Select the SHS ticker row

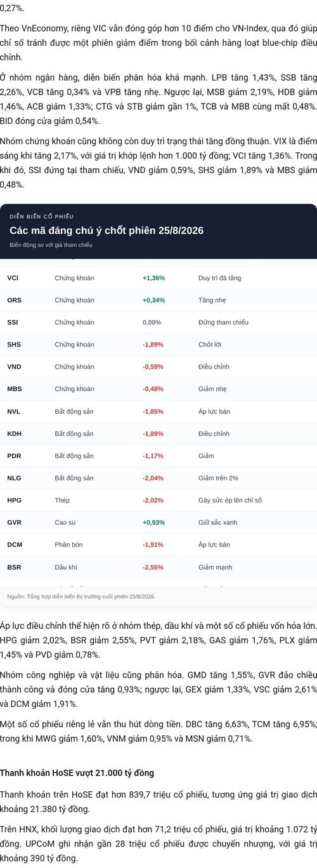[x=158, y=345]
